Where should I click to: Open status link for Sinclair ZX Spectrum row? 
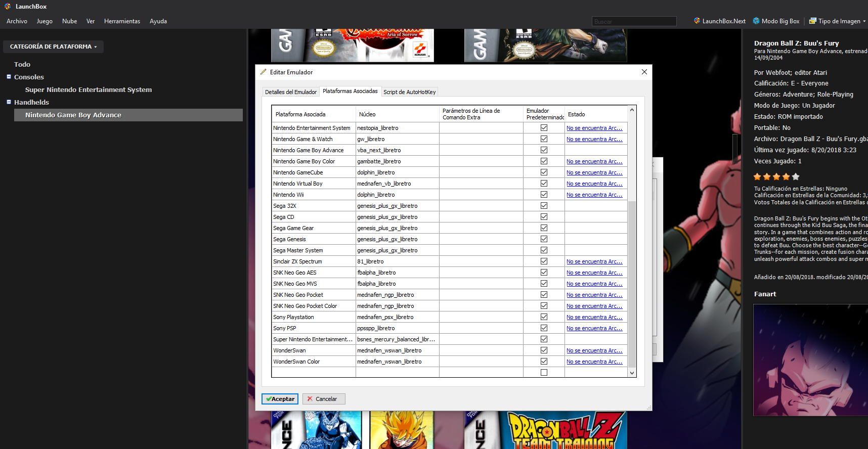[x=594, y=262]
